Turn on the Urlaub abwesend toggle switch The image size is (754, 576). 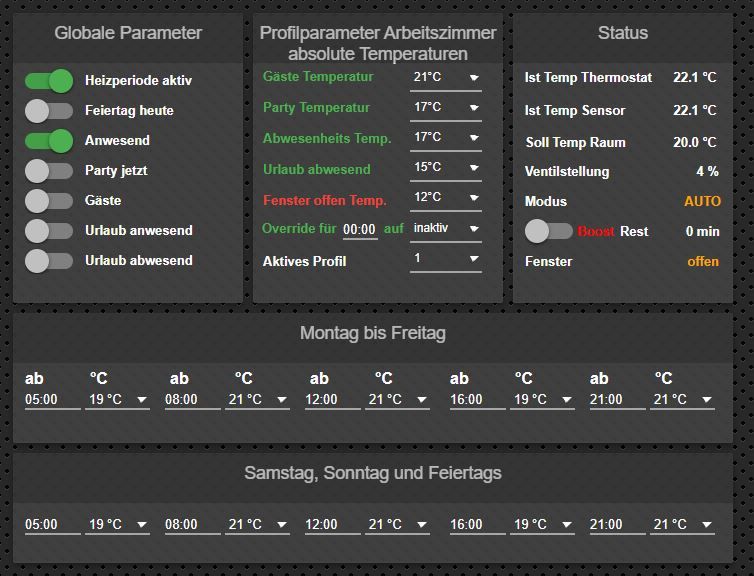(x=49, y=261)
